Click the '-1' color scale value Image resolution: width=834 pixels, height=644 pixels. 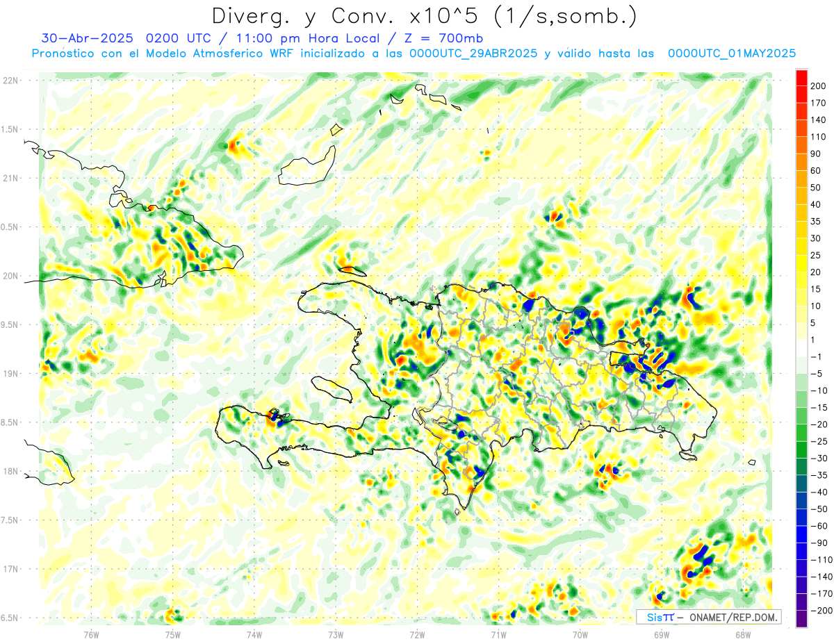(817, 357)
